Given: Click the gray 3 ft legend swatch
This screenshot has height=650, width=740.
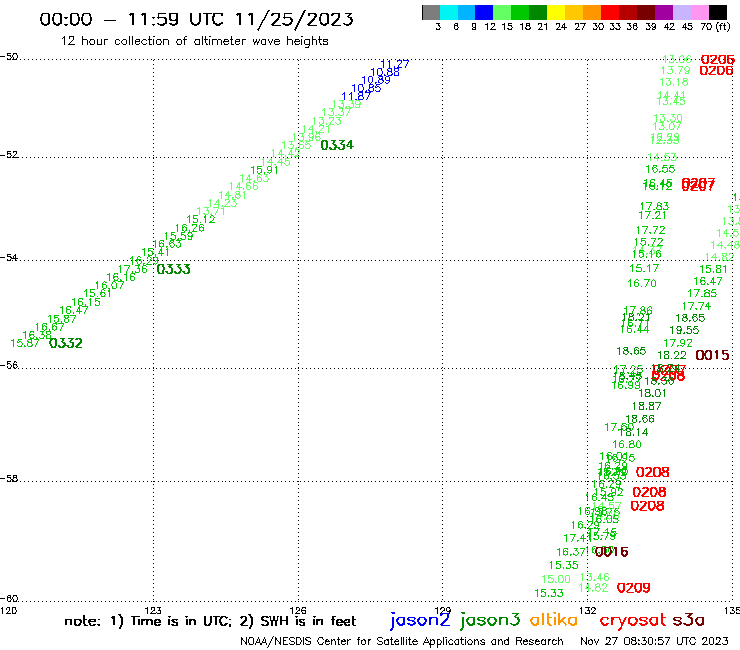Looking at the screenshot, I should pyautogui.click(x=431, y=12).
